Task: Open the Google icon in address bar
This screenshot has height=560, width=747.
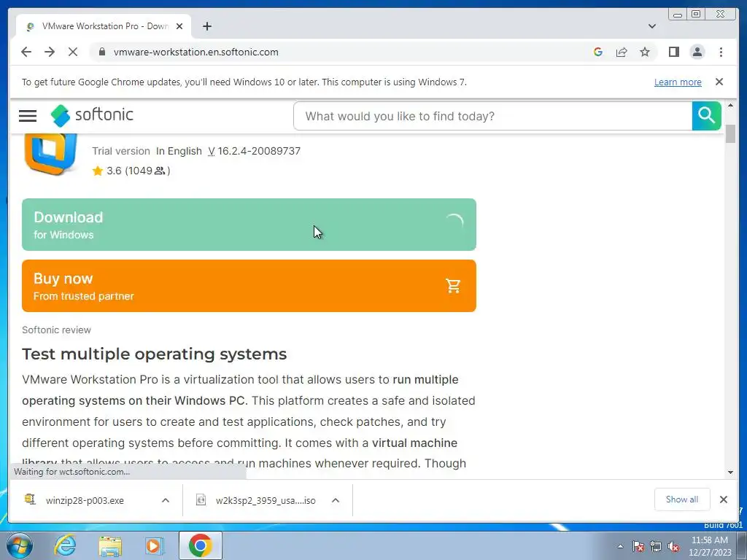Action: pyautogui.click(x=598, y=52)
